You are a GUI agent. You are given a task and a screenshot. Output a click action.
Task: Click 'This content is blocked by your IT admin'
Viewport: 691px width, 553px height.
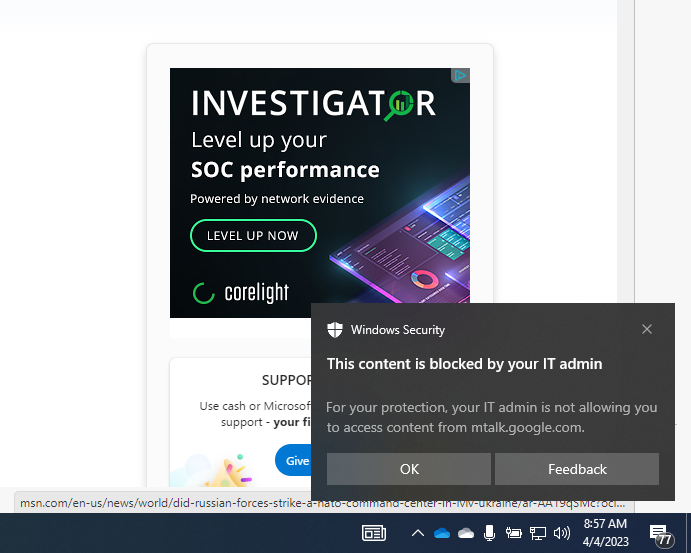pos(464,364)
